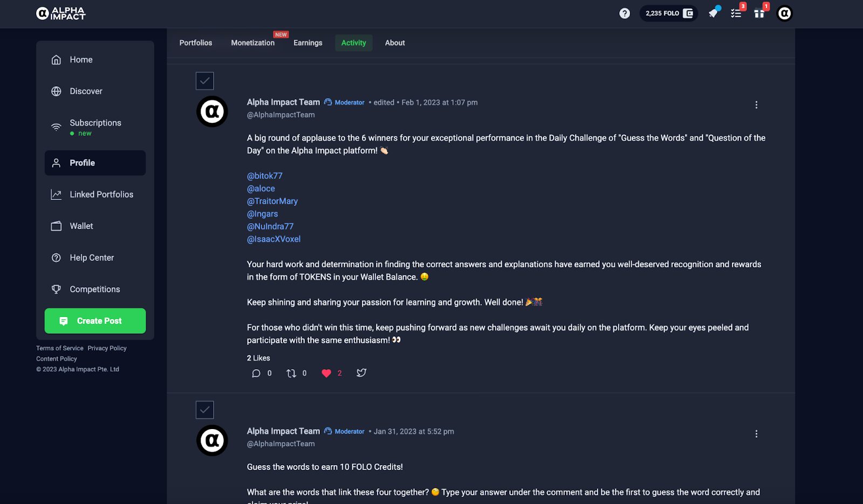
Task: Toggle checkbox above the Feb 1 post
Action: (x=205, y=81)
